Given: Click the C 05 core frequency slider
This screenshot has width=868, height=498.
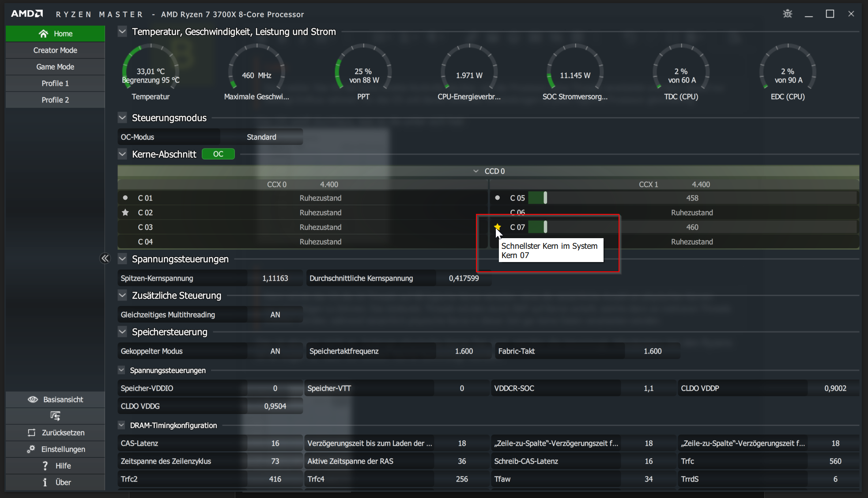Looking at the screenshot, I should coord(545,198).
